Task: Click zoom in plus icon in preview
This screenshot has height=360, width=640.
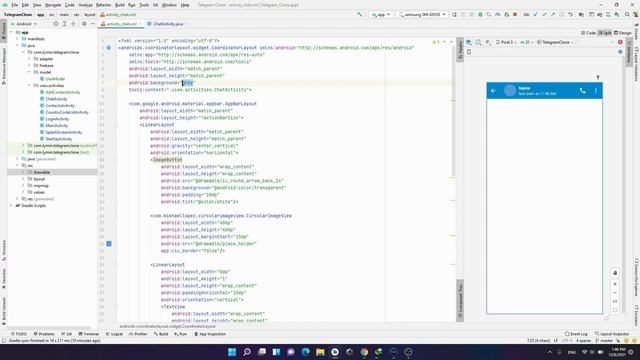Action: pos(615,284)
